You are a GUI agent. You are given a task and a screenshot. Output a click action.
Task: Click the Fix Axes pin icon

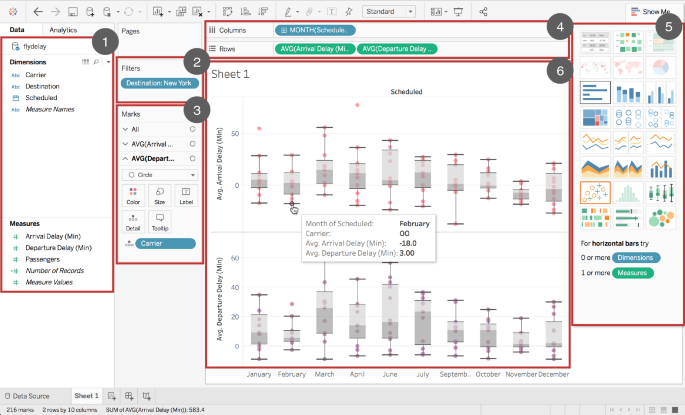(x=349, y=12)
